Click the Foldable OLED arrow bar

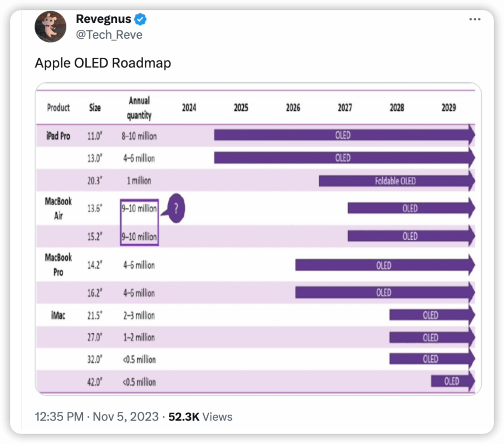[x=396, y=180]
